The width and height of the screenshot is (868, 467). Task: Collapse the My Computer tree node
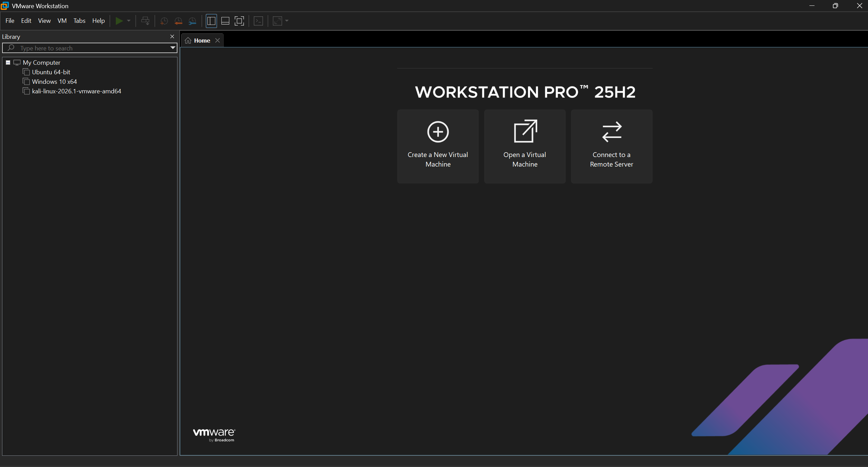click(8, 62)
